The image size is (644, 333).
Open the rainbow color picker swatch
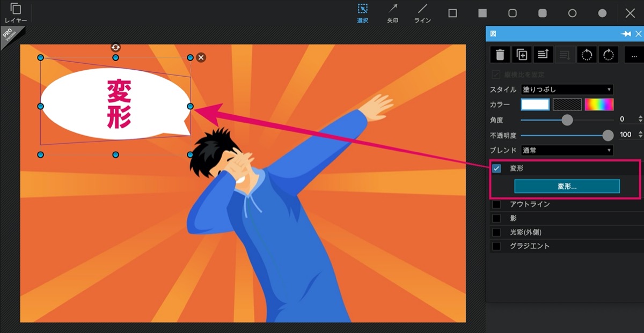pos(599,105)
